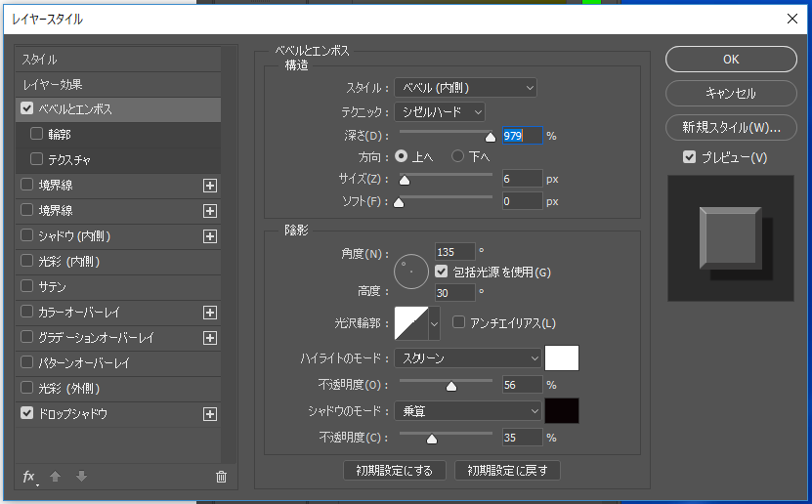Enable the 輪郭 checkbox
Viewport: 812px width, 504px height.
click(36, 134)
